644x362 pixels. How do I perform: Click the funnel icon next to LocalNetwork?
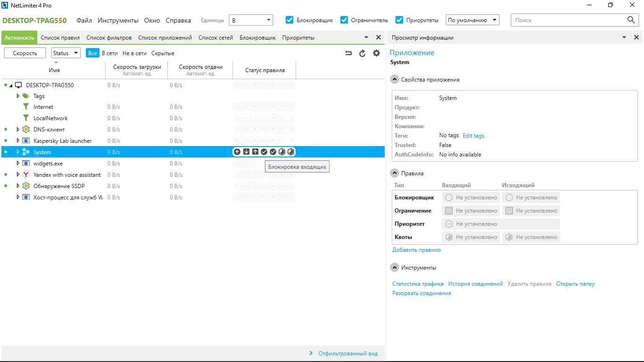(x=26, y=118)
